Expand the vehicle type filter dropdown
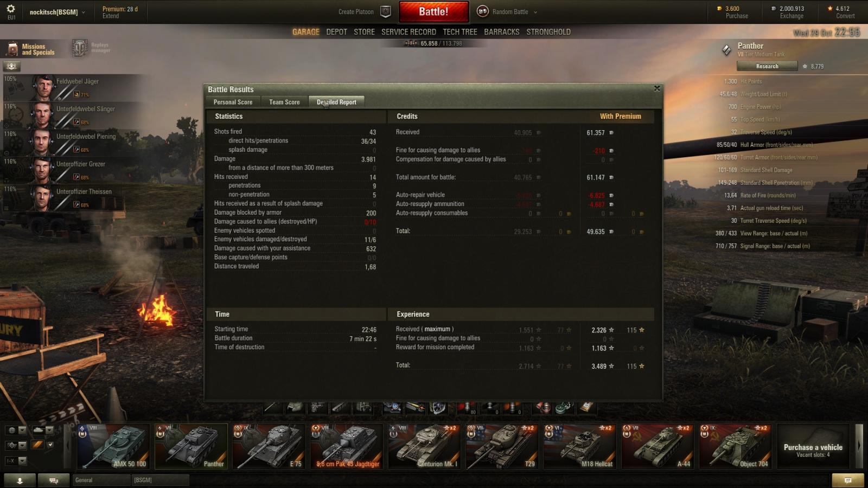 (x=43, y=431)
